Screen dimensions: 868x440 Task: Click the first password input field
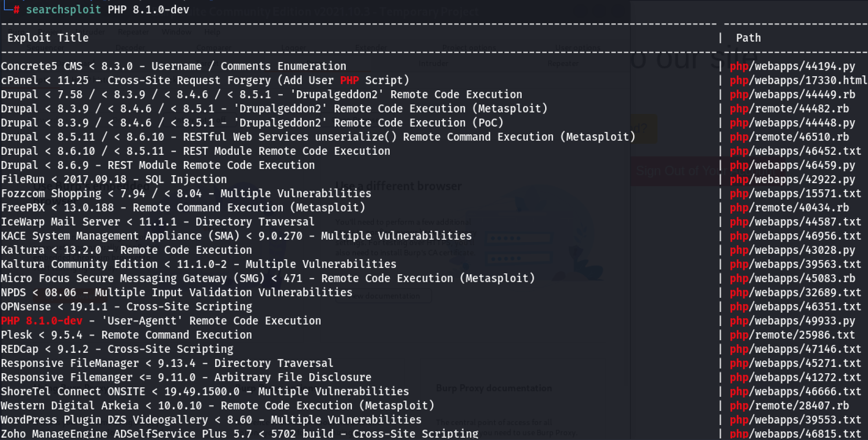pyautogui.click(x=518, y=237)
